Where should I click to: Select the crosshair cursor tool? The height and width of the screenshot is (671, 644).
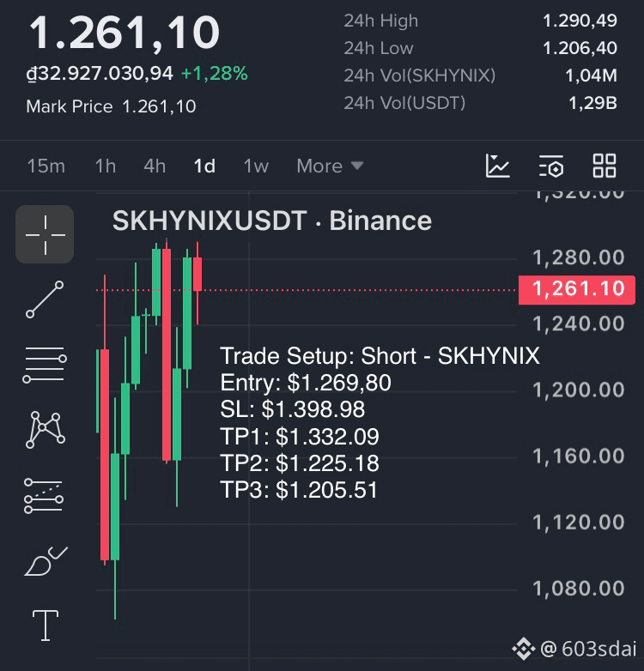pos(45,234)
